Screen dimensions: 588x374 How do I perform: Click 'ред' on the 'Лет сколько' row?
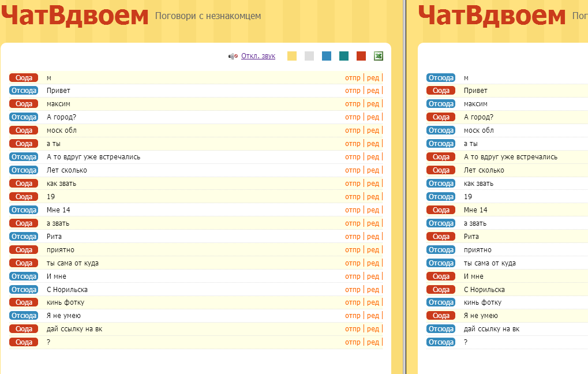(x=373, y=170)
